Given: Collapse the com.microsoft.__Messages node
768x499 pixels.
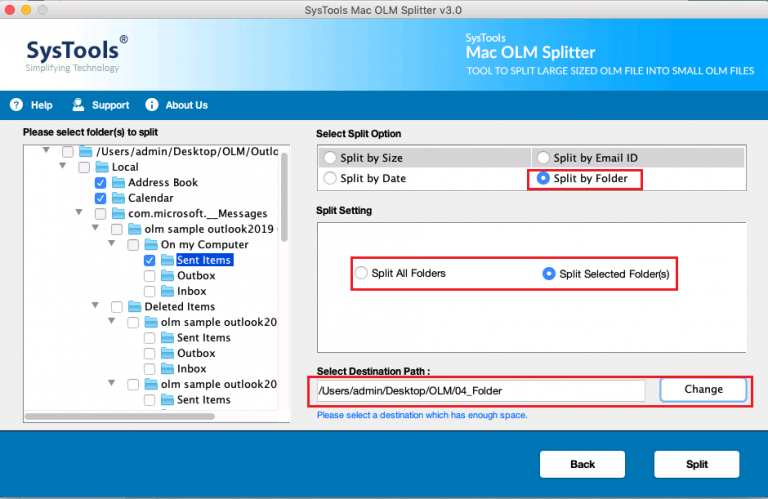Looking at the screenshot, I should click(x=79, y=212).
